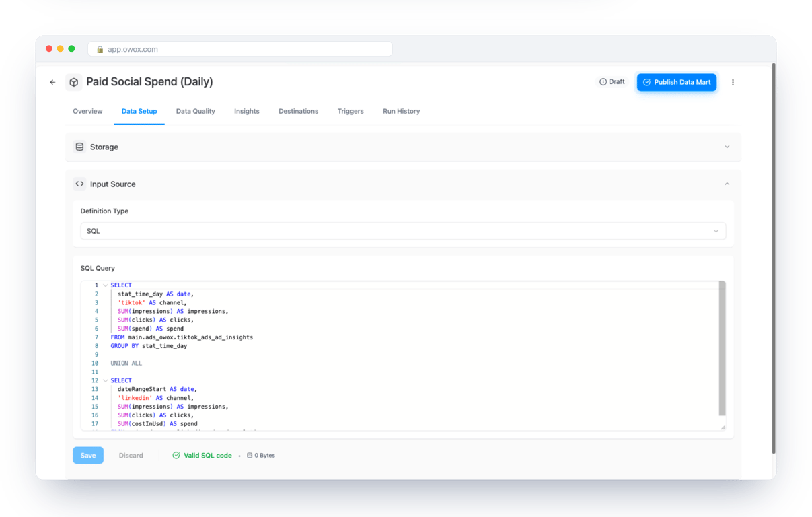Click the UNION ALL line in editor
The image size is (812, 517).
pyautogui.click(x=126, y=364)
